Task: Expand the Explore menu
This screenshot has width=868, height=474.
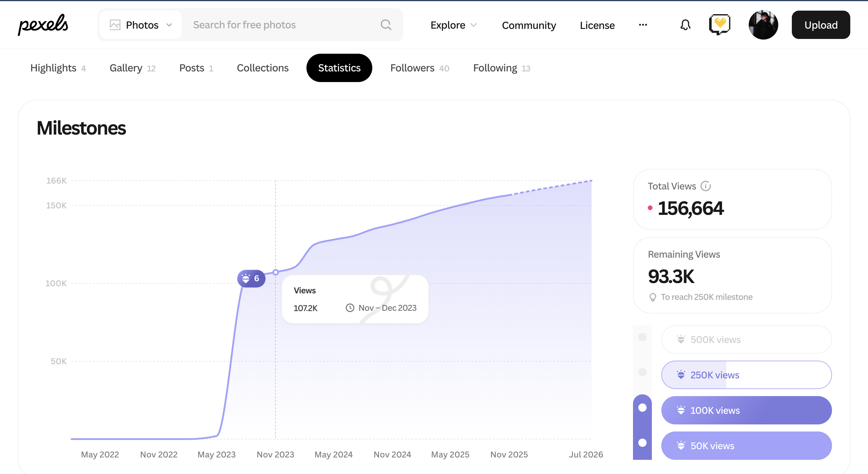Action: pyautogui.click(x=453, y=25)
